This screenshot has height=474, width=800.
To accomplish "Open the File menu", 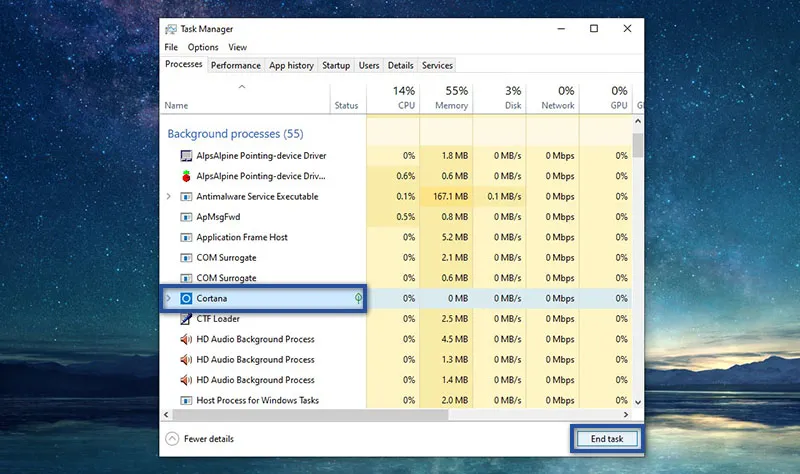I will click(171, 47).
